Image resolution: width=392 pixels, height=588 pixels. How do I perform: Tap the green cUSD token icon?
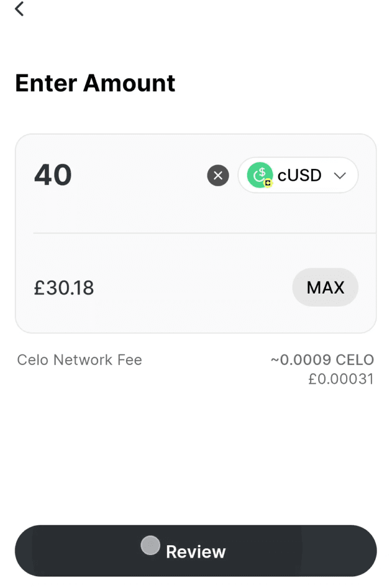pyautogui.click(x=260, y=174)
